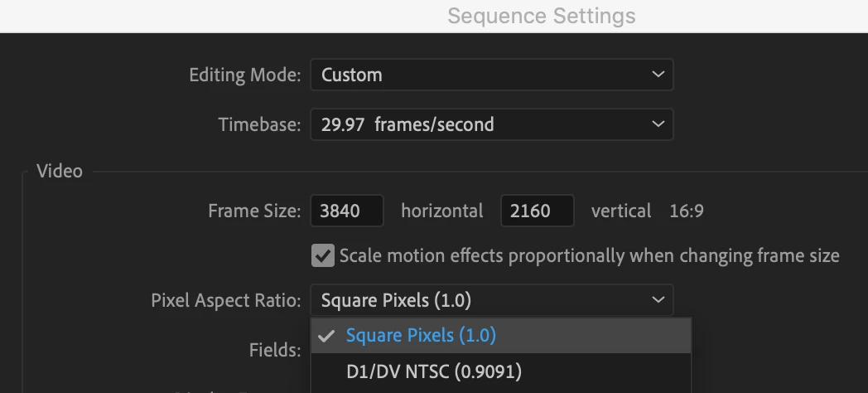Click the Pixel Aspect Ratio label
This screenshot has height=393, width=868.
[225, 300]
